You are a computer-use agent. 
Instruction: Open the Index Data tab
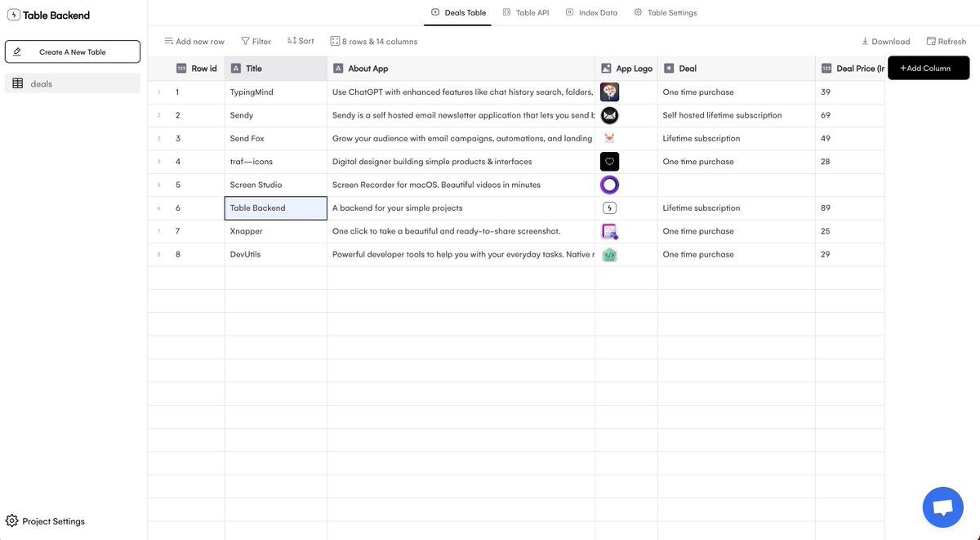coord(591,13)
